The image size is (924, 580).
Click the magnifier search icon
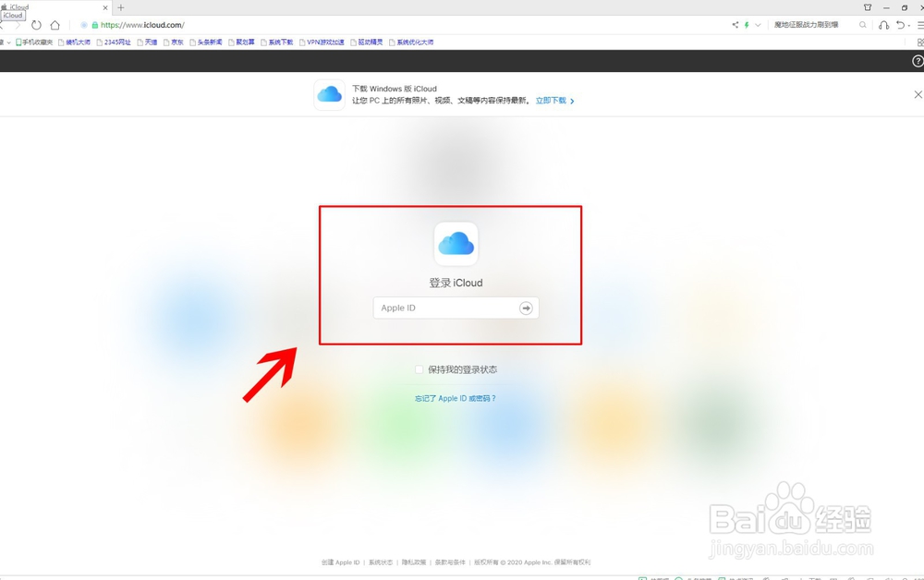coord(863,25)
